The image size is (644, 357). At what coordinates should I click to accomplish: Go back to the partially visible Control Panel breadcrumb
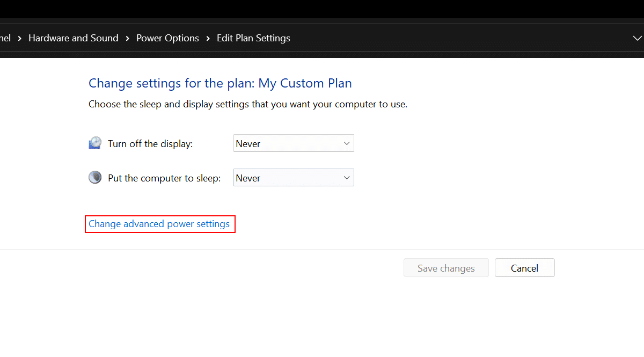click(x=5, y=38)
